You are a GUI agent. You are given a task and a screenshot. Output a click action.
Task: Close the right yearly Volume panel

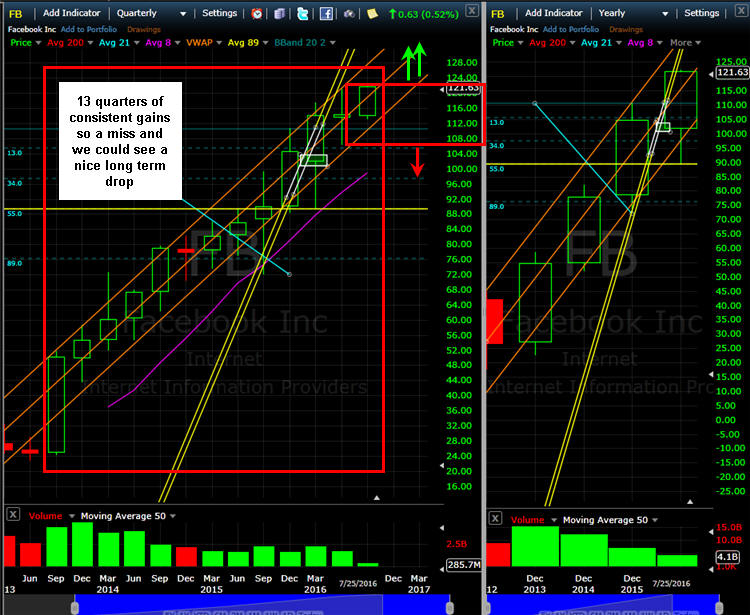493,519
